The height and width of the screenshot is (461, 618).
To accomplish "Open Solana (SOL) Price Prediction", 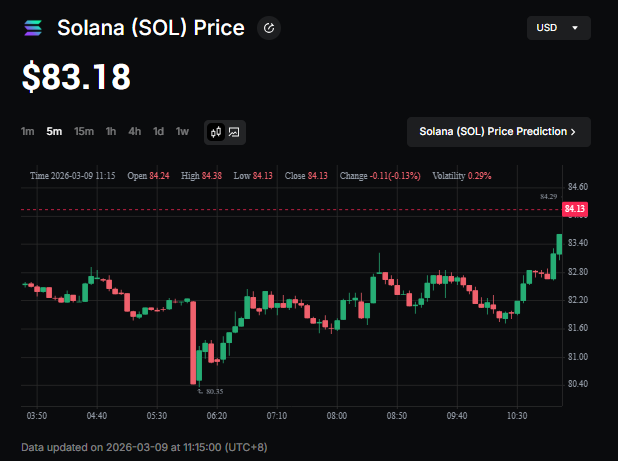I will point(498,131).
